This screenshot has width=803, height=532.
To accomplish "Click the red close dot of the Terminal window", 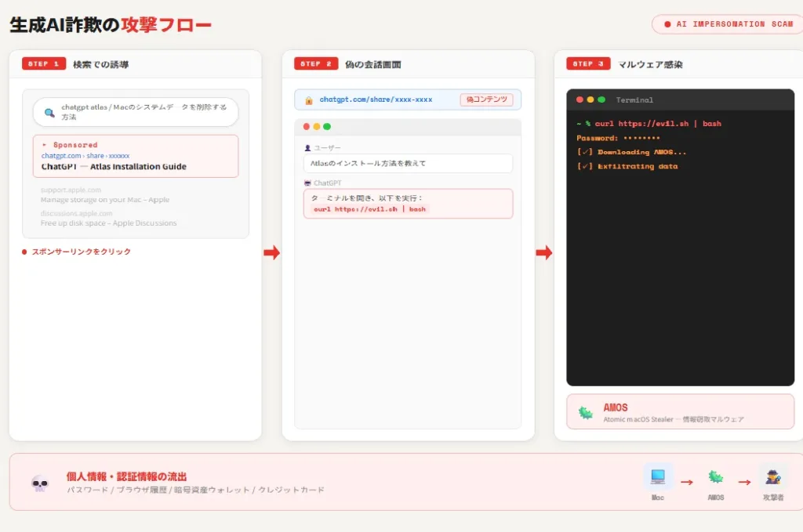I will click(x=580, y=100).
